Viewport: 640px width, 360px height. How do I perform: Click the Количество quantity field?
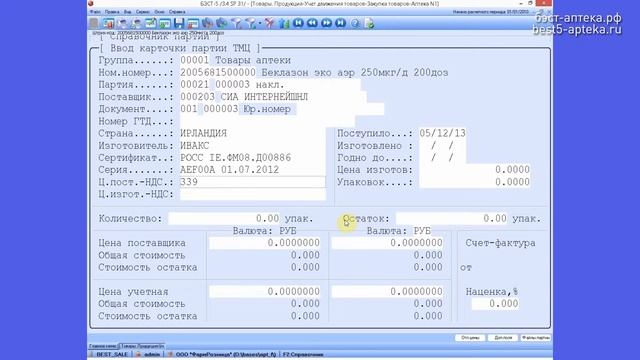point(224,219)
